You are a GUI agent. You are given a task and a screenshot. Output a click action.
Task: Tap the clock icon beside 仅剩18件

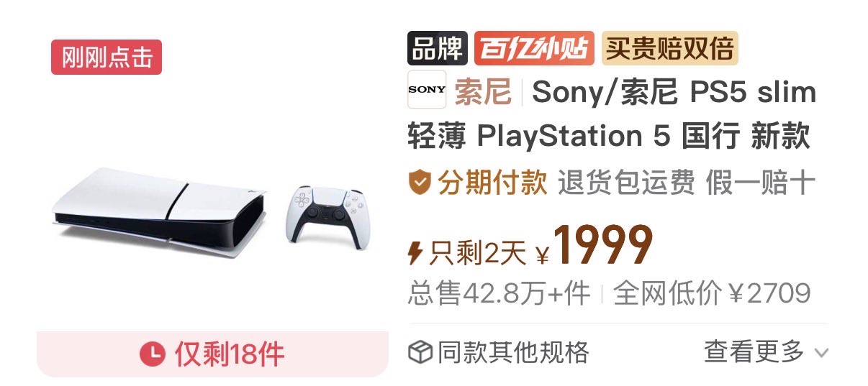pyautogui.click(x=152, y=353)
